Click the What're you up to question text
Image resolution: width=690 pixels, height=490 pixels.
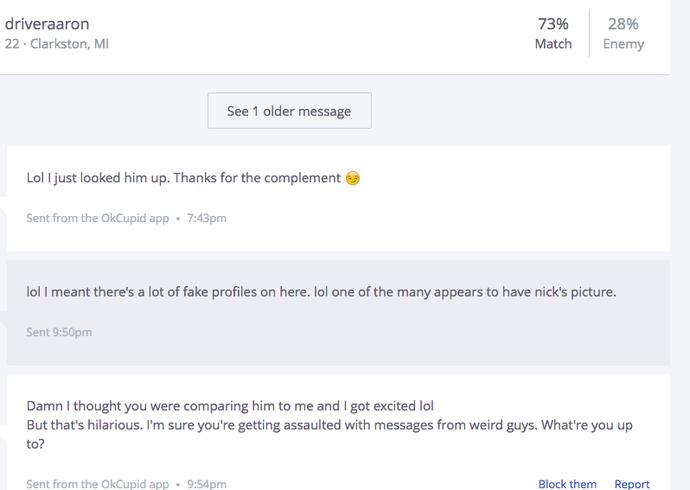(587, 425)
